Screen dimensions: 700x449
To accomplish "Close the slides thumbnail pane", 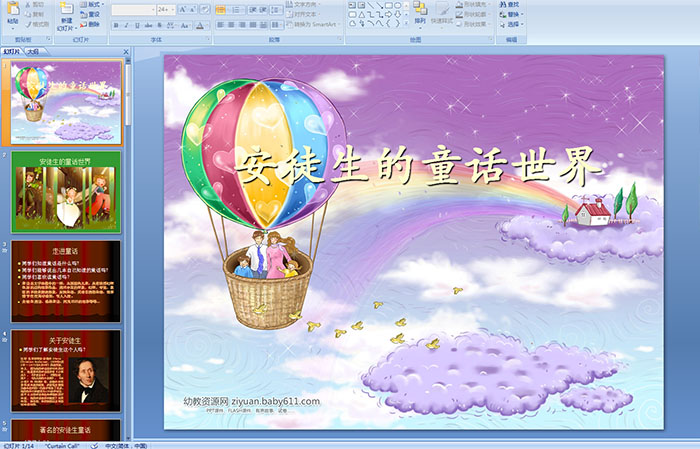I will point(126,52).
